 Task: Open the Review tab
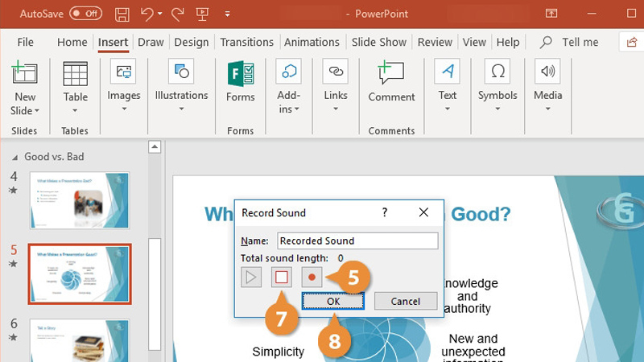pos(435,43)
